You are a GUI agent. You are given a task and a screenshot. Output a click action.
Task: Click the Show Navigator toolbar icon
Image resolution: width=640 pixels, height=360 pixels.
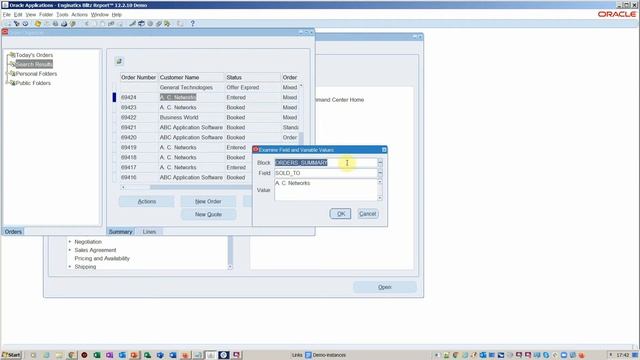point(25,24)
